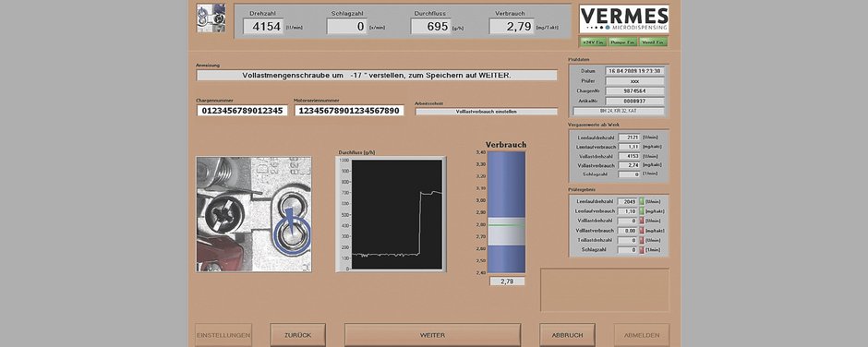This screenshot has height=347, width=868.
Task: Click the red Volllastverbrauch result indicator
Action: pos(642,230)
